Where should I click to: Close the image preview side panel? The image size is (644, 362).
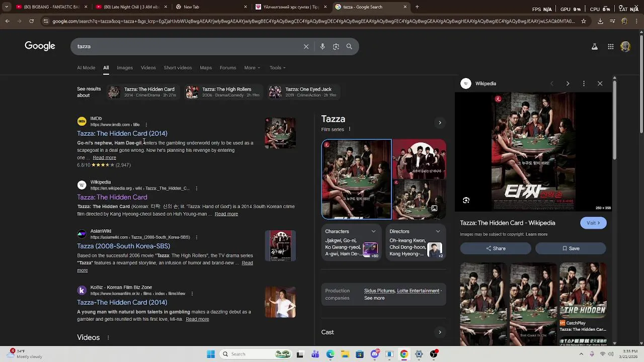[x=600, y=83]
